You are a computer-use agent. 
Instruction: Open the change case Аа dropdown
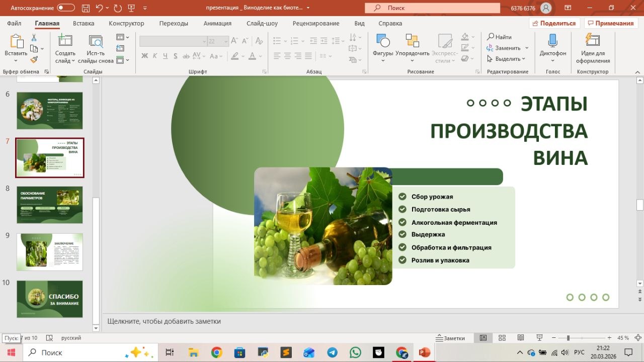point(216,56)
